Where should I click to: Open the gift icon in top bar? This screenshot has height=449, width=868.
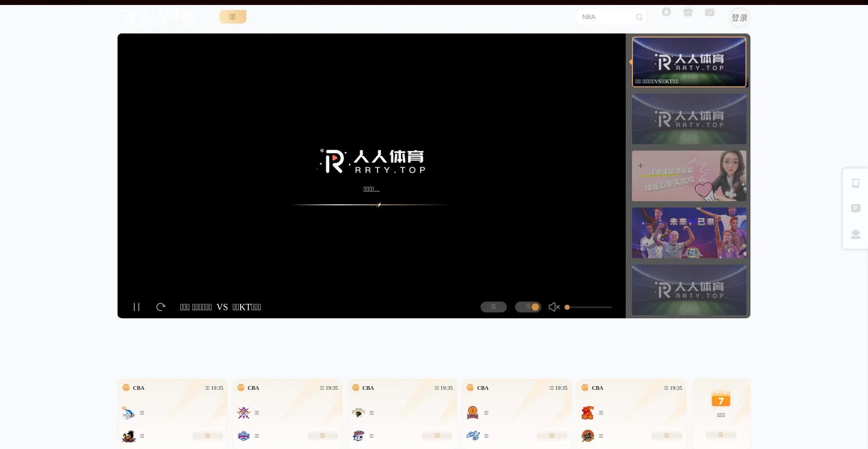[688, 12]
